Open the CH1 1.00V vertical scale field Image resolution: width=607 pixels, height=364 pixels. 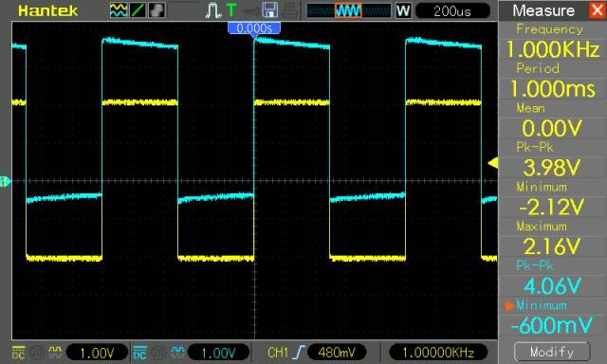click(x=97, y=353)
